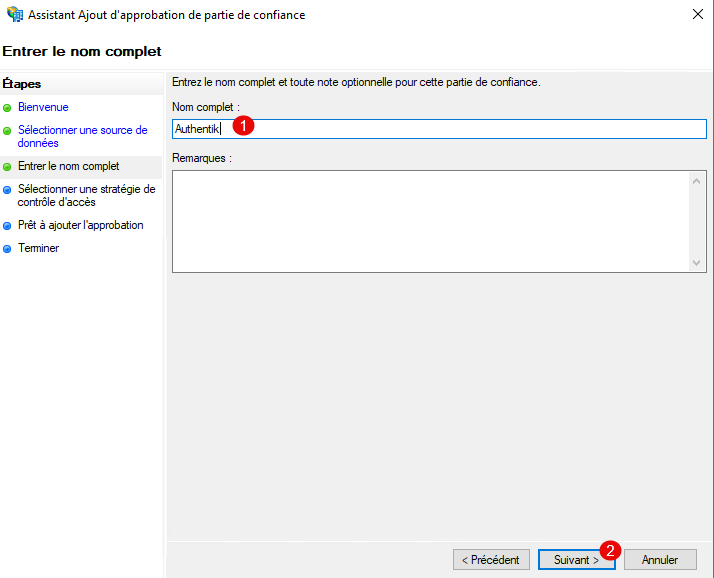The image size is (714, 578).
Task: Click the red number 1 annotation marker
Action: pyautogui.click(x=241, y=126)
